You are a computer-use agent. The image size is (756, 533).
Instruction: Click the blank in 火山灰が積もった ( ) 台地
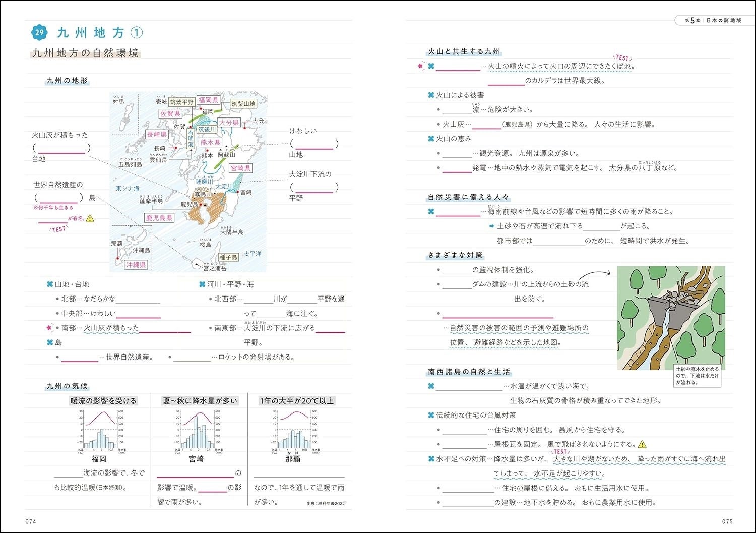[x=61, y=149]
